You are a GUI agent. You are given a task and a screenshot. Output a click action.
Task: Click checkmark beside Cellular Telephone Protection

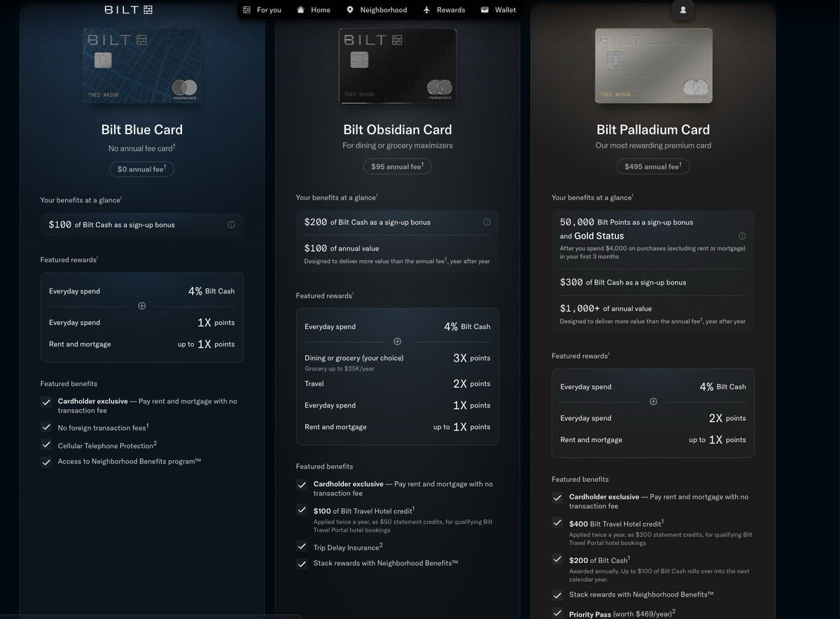pyautogui.click(x=46, y=445)
